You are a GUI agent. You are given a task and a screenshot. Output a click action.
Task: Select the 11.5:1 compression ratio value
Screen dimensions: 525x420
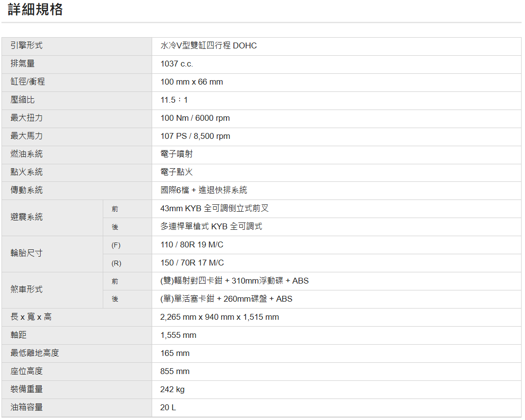click(x=174, y=100)
